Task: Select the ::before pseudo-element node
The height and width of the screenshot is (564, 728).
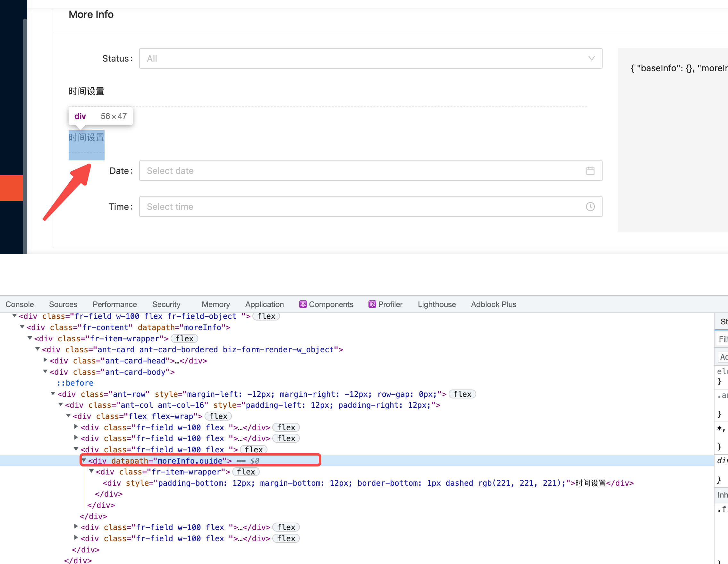Action: click(75, 383)
